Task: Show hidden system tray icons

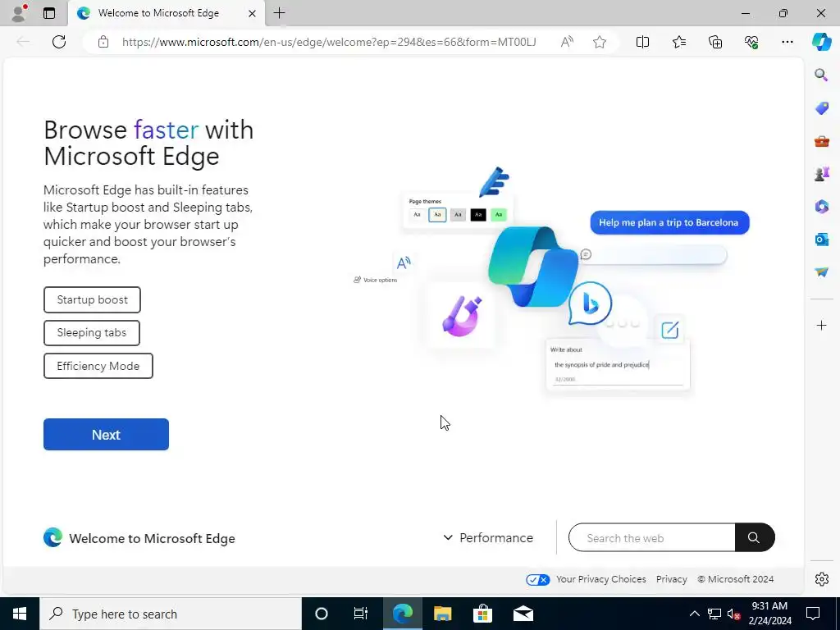Action: click(694, 614)
